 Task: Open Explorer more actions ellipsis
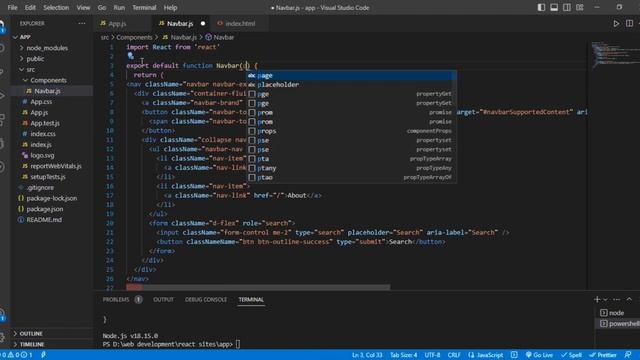(x=82, y=24)
